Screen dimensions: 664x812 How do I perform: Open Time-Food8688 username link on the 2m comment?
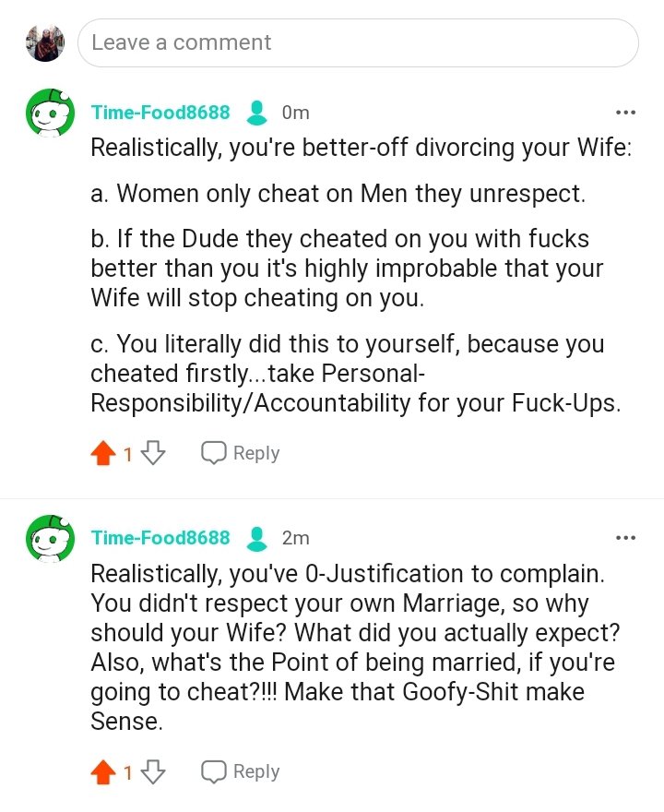(x=160, y=538)
